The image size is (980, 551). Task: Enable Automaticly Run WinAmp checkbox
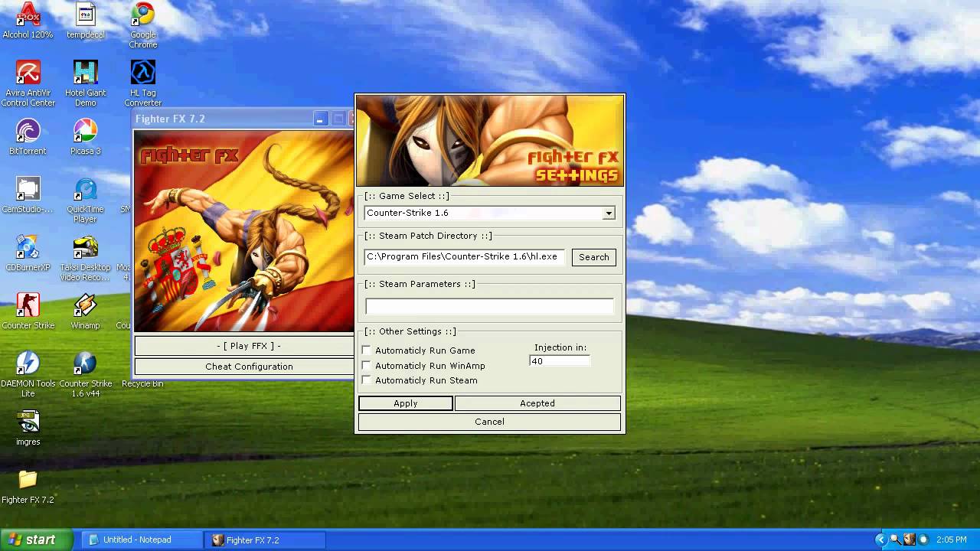(366, 366)
